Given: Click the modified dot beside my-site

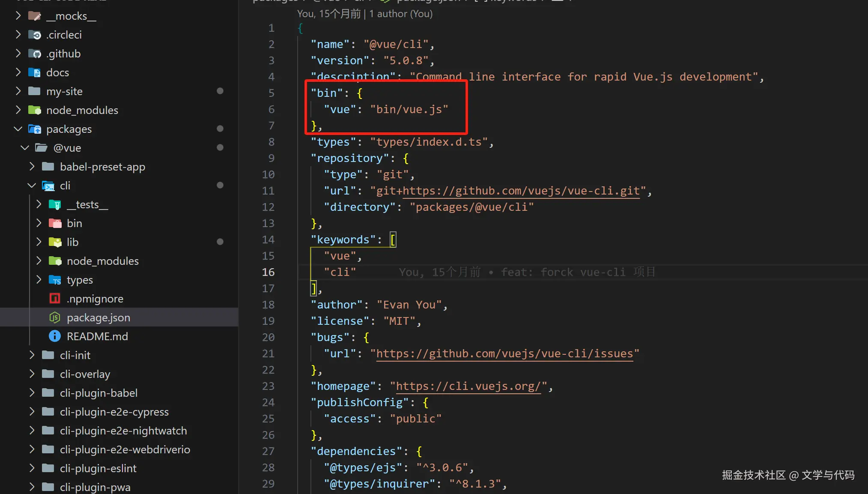Looking at the screenshot, I should click(x=220, y=91).
